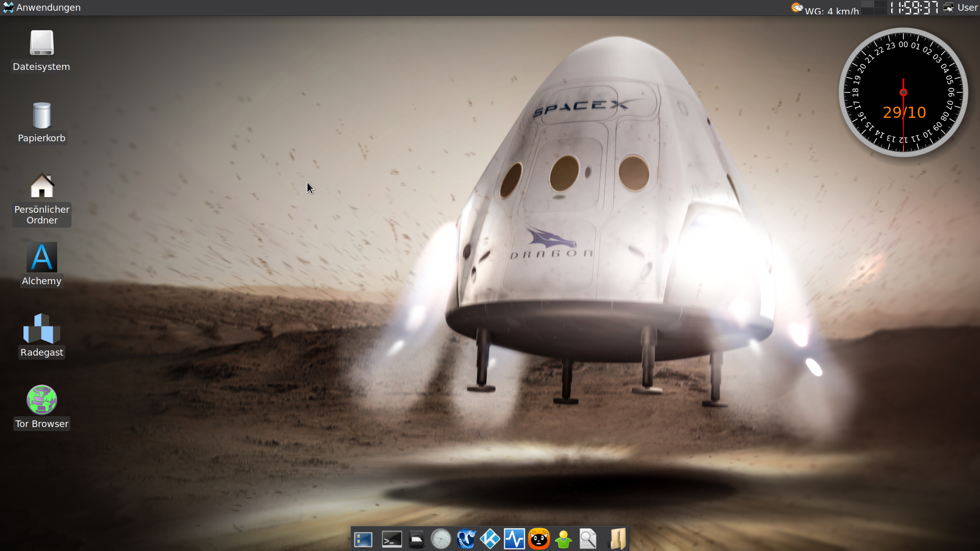Open the folder icon in dock
The height and width of the screenshot is (551, 980).
click(618, 539)
